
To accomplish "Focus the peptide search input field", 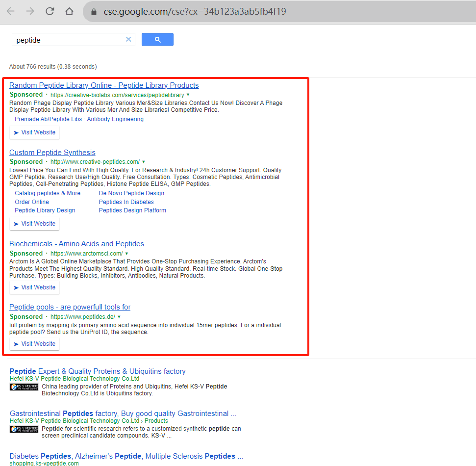I will [69, 40].
